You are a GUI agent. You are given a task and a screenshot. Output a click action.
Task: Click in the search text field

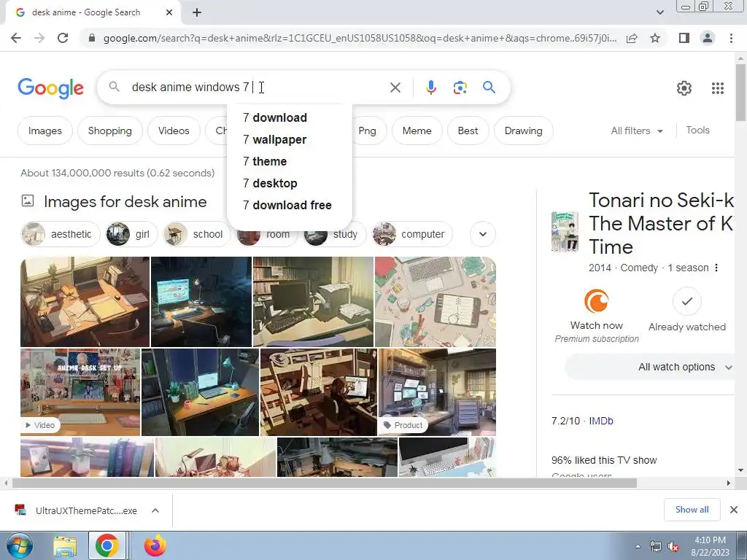258,87
